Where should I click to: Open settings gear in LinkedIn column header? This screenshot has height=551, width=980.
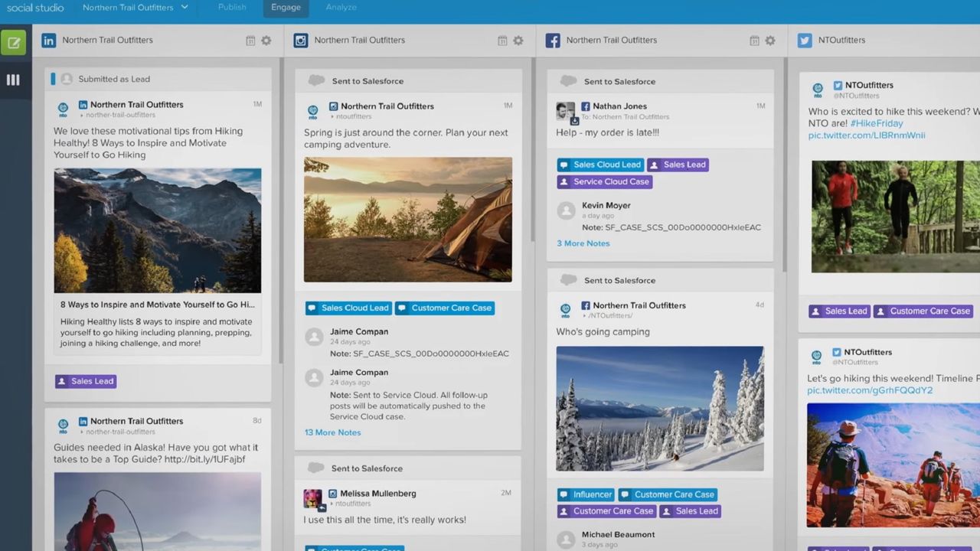point(266,41)
